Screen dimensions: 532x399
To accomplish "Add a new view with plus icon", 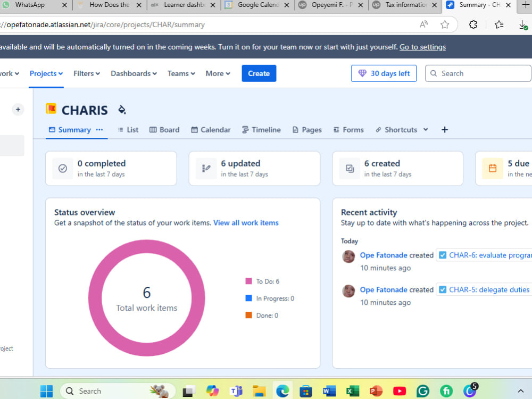I will pos(444,130).
